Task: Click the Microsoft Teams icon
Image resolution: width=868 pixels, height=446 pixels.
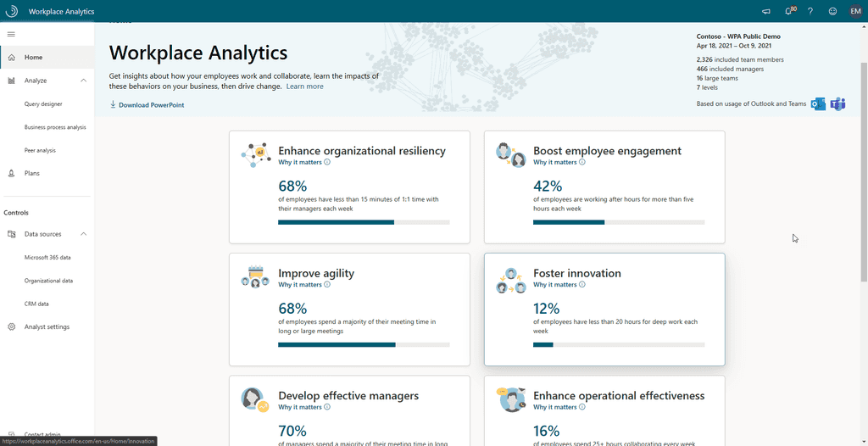Action: (837, 104)
